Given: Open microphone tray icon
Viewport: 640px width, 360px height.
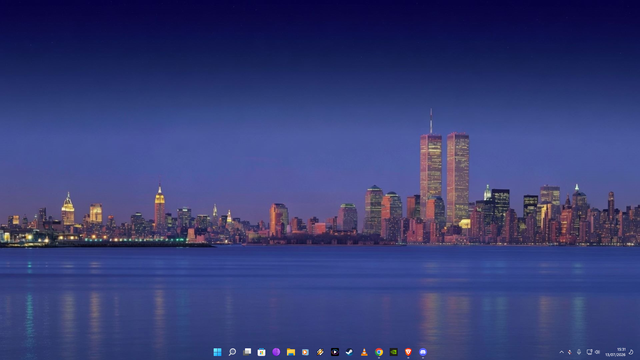Looking at the screenshot, I should coord(579,352).
